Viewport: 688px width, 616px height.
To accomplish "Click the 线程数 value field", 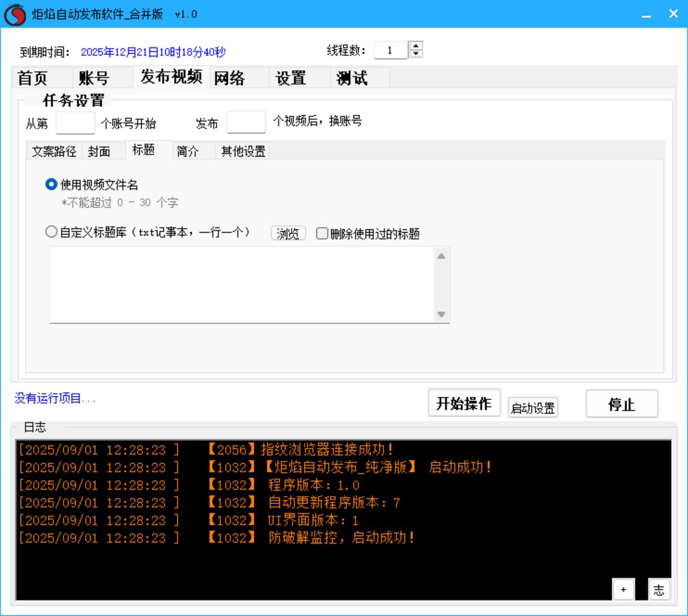I will [x=391, y=50].
